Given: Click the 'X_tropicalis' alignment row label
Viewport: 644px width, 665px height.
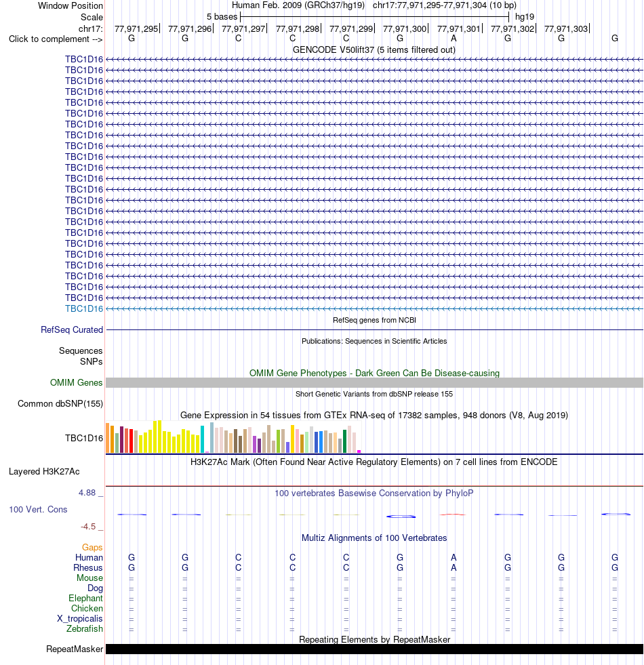Looking at the screenshot, I should pos(80,618).
